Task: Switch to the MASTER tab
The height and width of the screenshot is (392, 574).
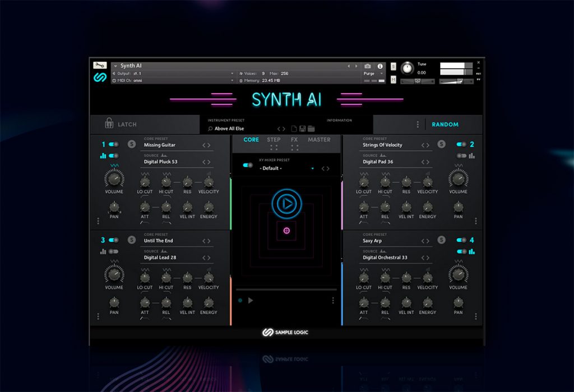Action: pyautogui.click(x=319, y=139)
